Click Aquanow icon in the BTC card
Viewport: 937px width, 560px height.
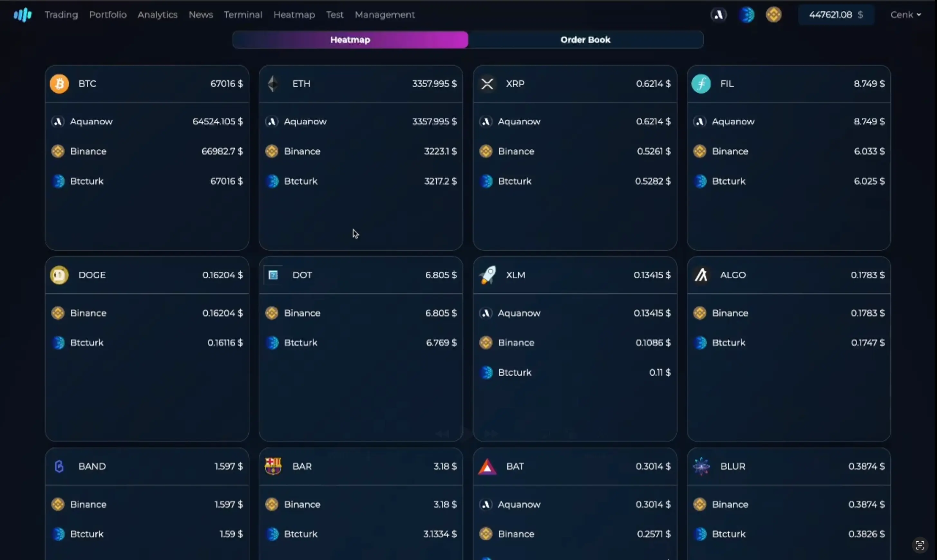pyautogui.click(x=58, y=122)
